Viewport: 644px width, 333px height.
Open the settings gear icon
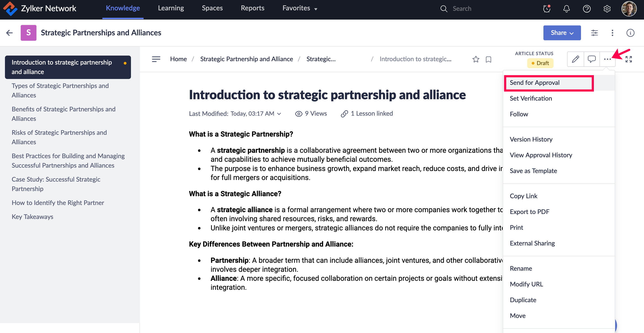coord(607,9)
